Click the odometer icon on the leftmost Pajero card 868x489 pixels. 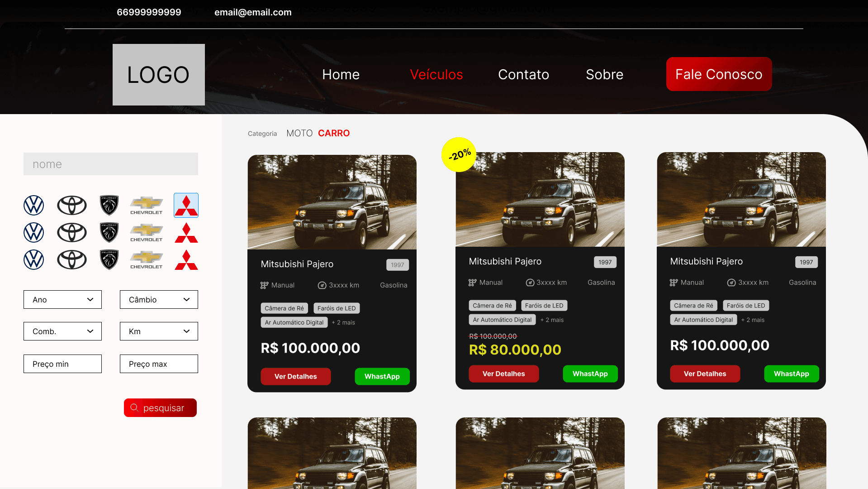coord(322,285)
